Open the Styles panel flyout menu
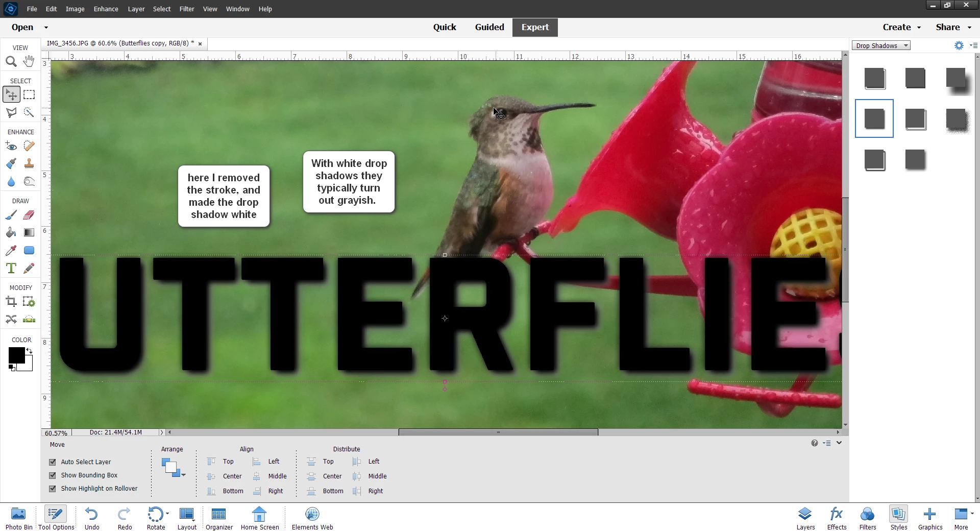Screen dimensions: 980x531 973,45
